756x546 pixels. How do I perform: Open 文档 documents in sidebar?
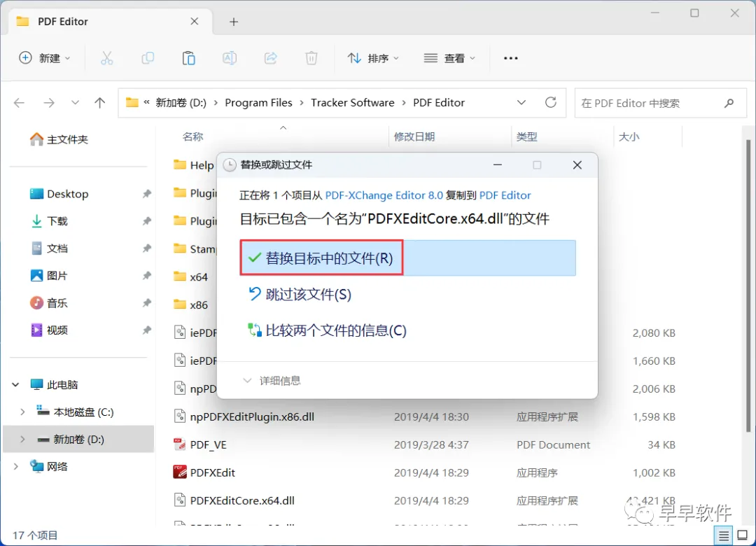[x=49, y=248]
